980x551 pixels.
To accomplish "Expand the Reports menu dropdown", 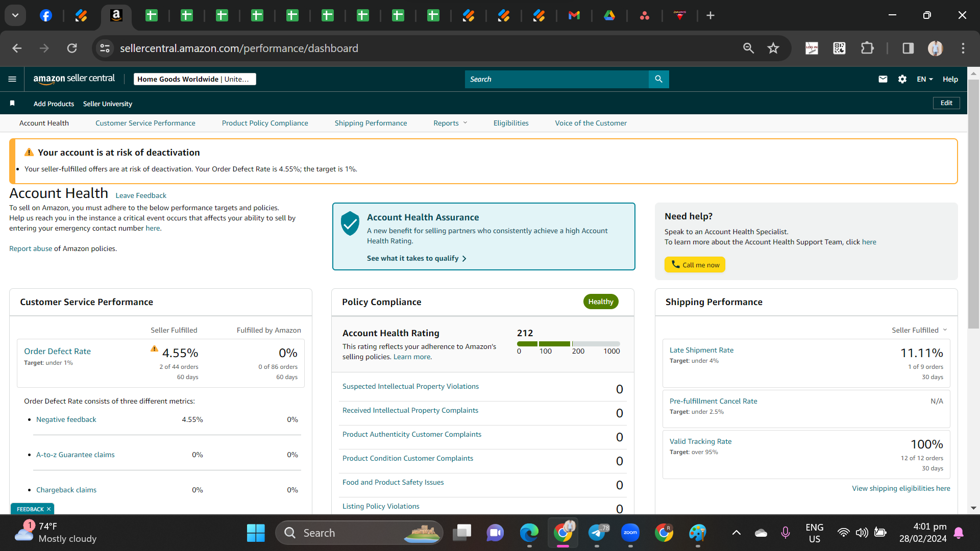I will click(x=450, y=123).
